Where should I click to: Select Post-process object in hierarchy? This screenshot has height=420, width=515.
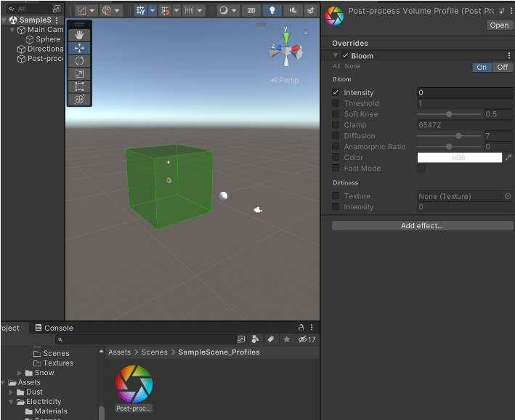(x=41, y=59)
